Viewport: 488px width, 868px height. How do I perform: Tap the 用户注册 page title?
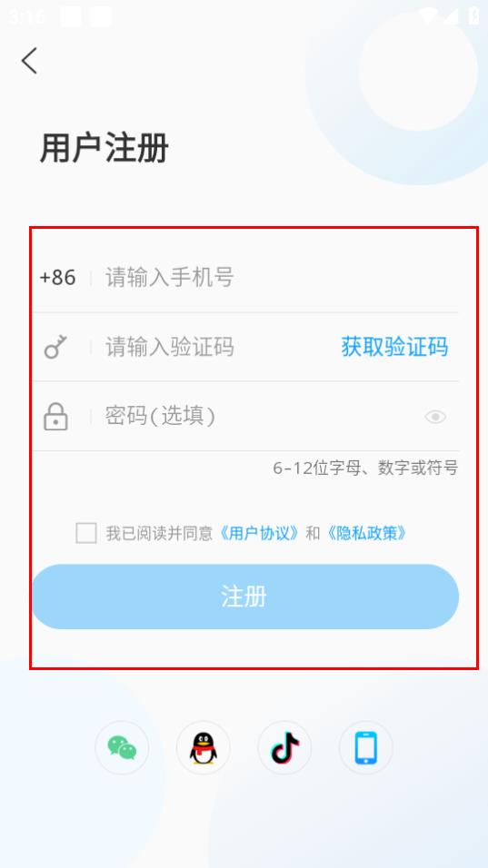pos(105,148)
